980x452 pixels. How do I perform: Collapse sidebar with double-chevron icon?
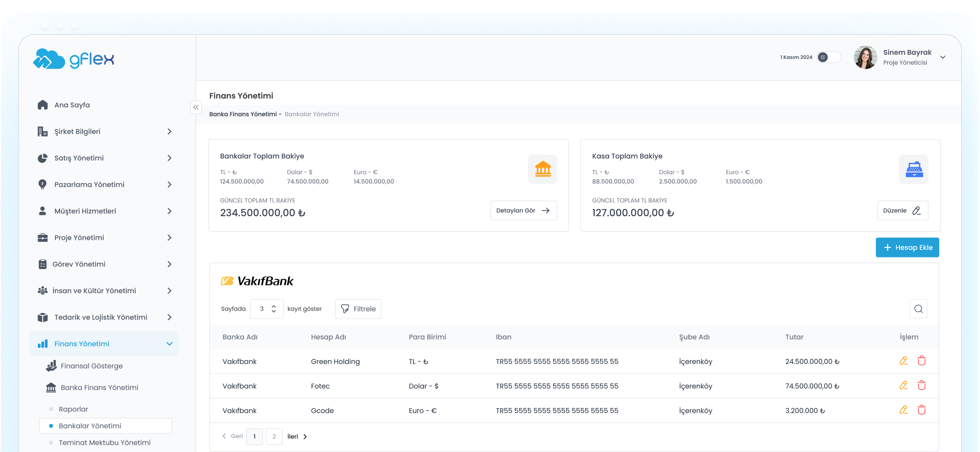(195, 107)
